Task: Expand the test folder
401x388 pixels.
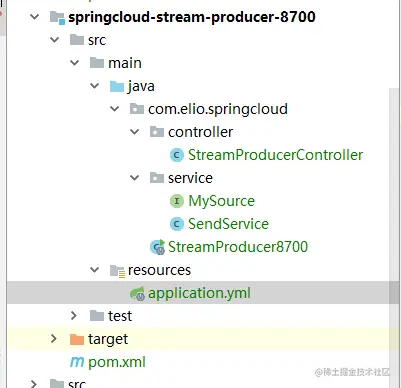Action: tap(74, 316)
